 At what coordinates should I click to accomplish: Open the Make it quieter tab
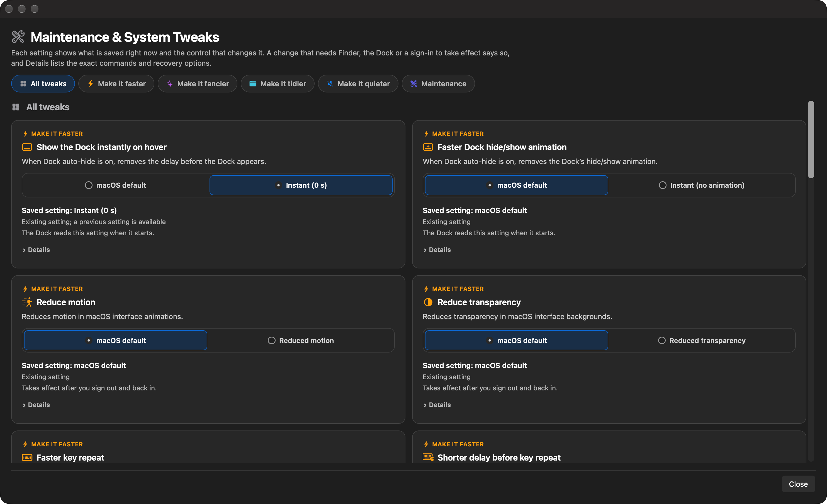[x=358, y=84]
